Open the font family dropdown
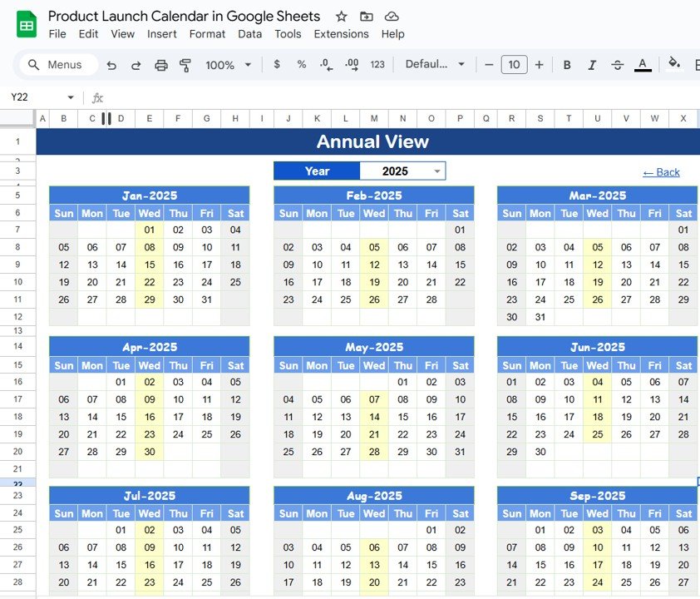 click(x=435, y=64)
